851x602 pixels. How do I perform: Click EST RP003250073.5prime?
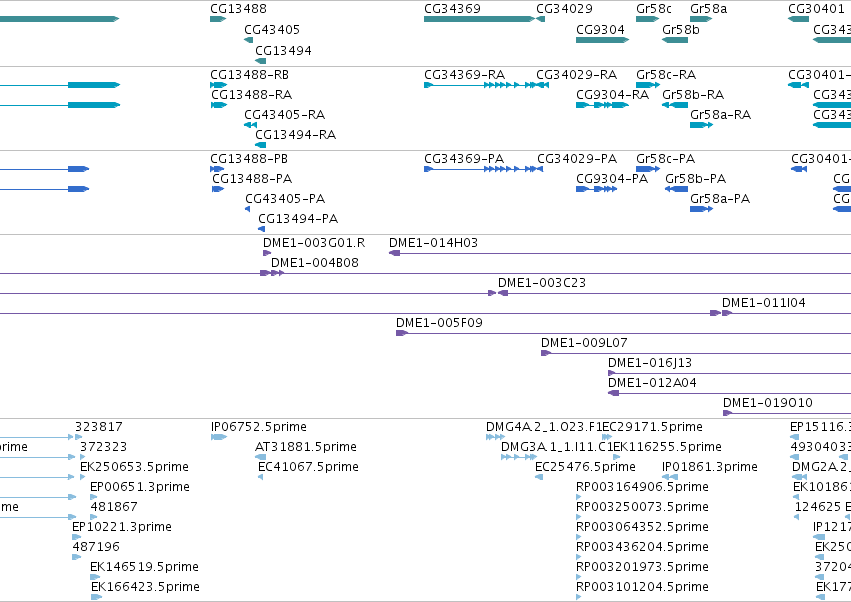point(643,507)
